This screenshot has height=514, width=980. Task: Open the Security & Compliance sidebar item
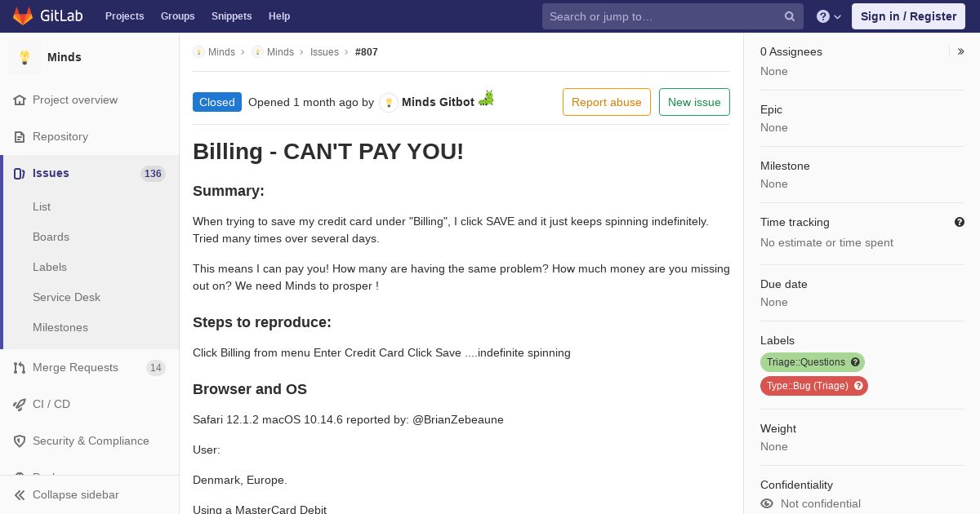click(90, 441)
